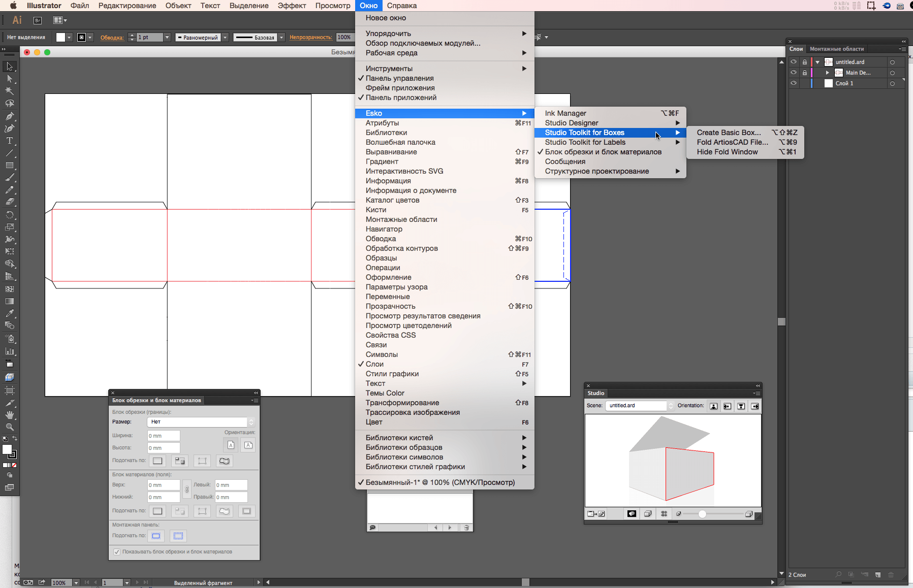Select the Direct Selection white arrow tool
The height and width of the screenshot is (588, 913).
tap(10, 79)
